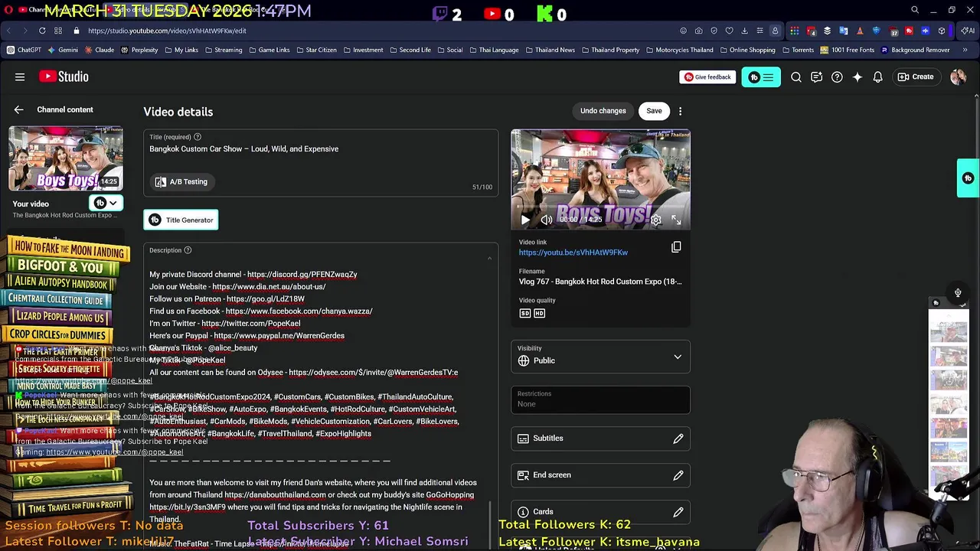Mute the video preview volume
980x551 pixels.
pyautogui.click(x=547, y=220)
